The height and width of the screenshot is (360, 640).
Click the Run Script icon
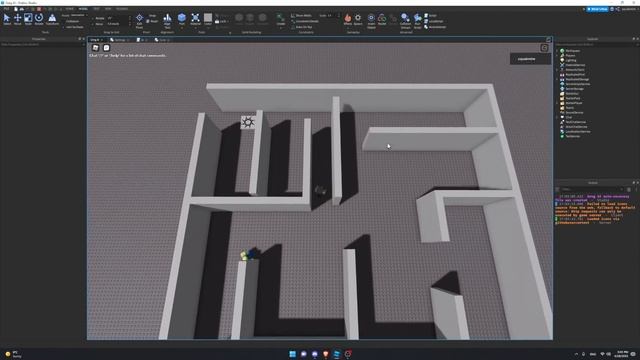[418, 20]
